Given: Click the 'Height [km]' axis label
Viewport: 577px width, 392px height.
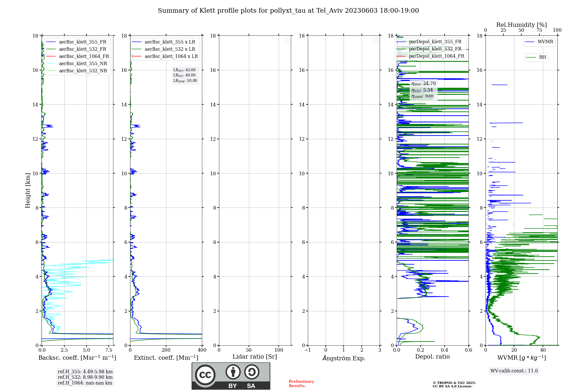Looking at the screenshot, I should [28, 191].
